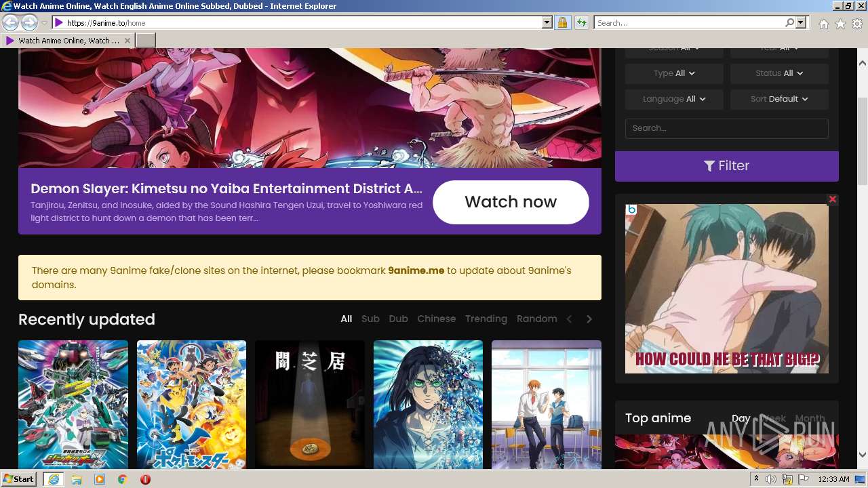Open the Attack on Titan thumbnail
This screenshot has height=488, width=868.
click(428, 405)
